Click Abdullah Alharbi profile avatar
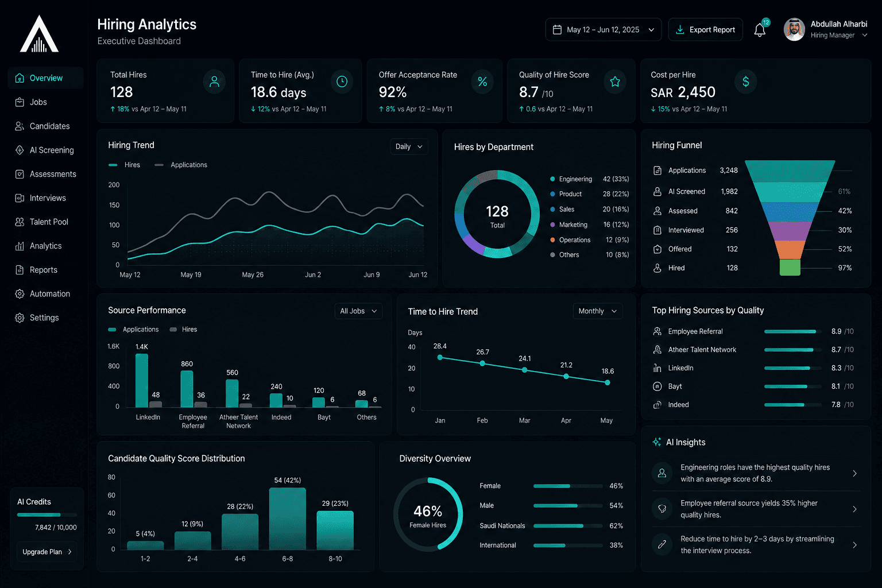This screenshot has width=882, height=588. 794,30
